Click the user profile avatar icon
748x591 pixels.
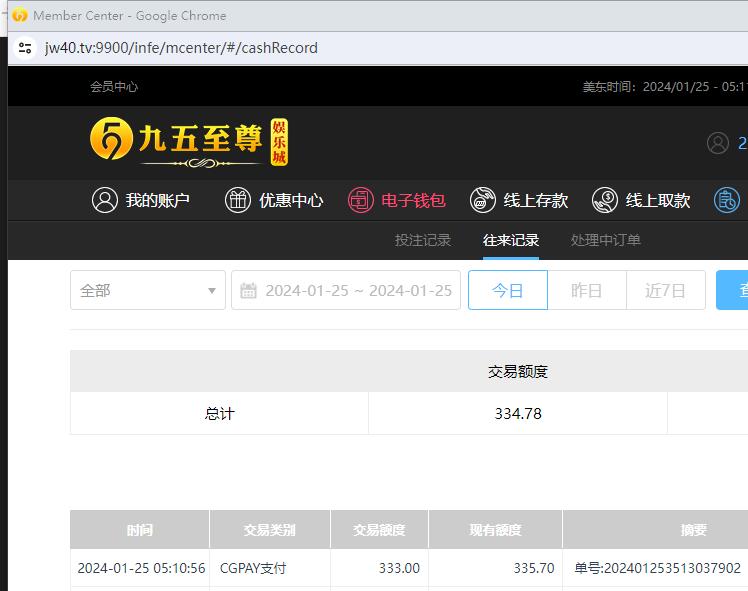pos(717,143)
